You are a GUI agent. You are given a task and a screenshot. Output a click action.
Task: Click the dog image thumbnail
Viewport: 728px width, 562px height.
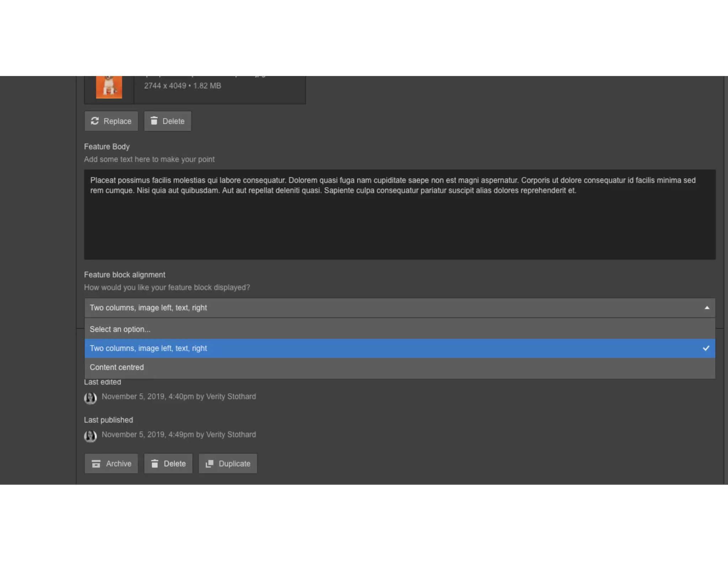(x=109, y=87)
